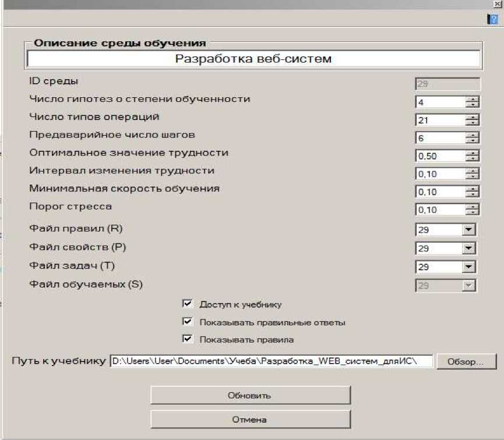Toggle Доступ к учебнику checkbox

(x=187, y=303)
